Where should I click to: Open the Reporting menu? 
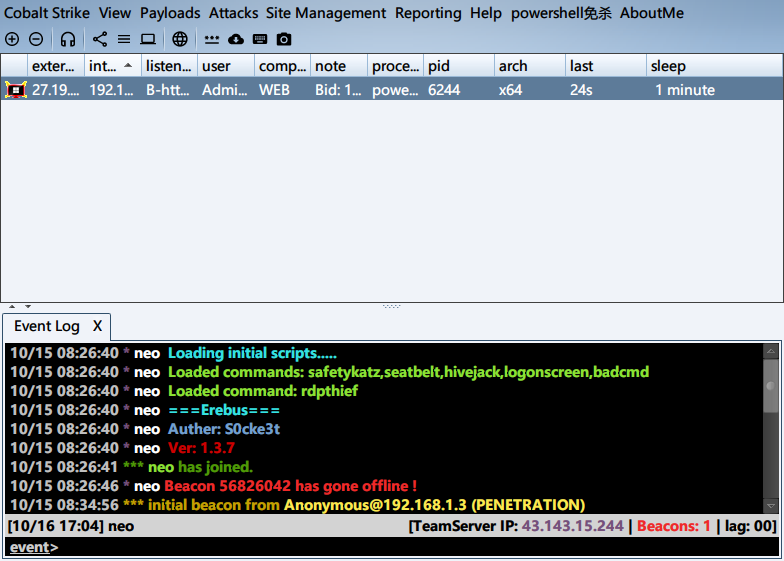[428, 13]
